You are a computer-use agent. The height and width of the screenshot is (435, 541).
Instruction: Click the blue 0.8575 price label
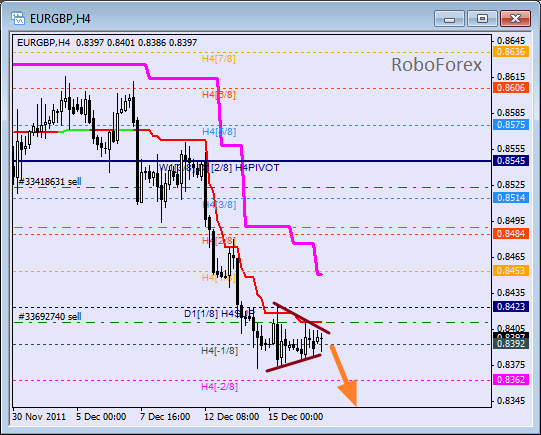(x=511, y=125)
